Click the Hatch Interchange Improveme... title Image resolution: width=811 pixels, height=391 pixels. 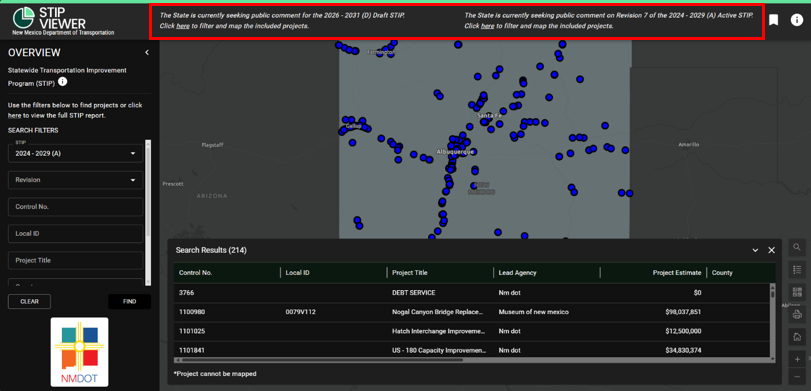(x=439, y=331)
